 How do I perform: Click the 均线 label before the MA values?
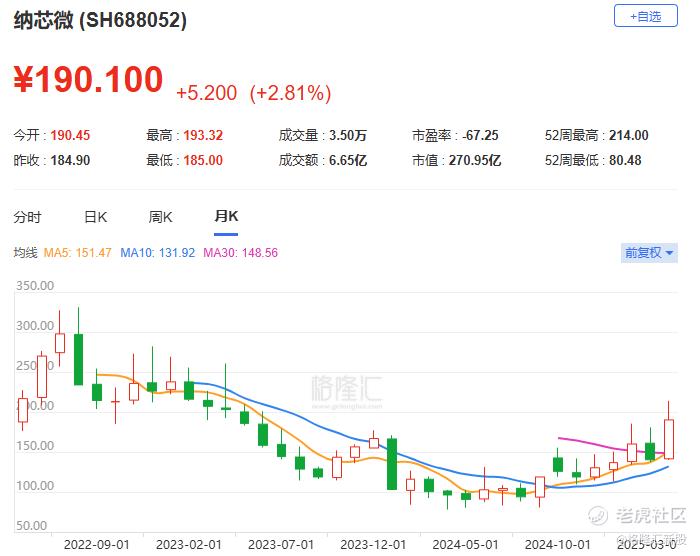click(x=25, y=253)
